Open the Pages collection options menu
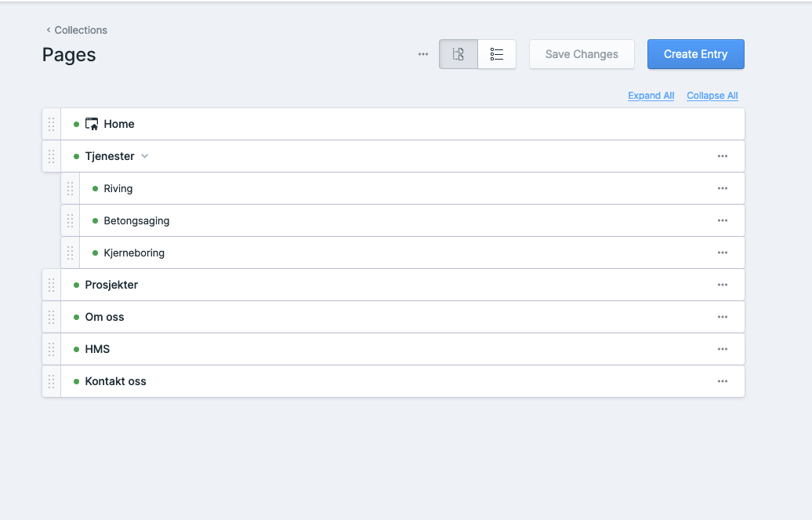812x520 pixels. [x=423, y=54]
